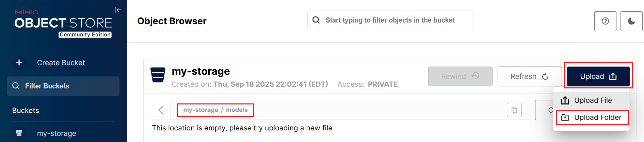Click the magnifier icon in Filter Buckets
Screen dimensions: 644x142
(16, 86)
